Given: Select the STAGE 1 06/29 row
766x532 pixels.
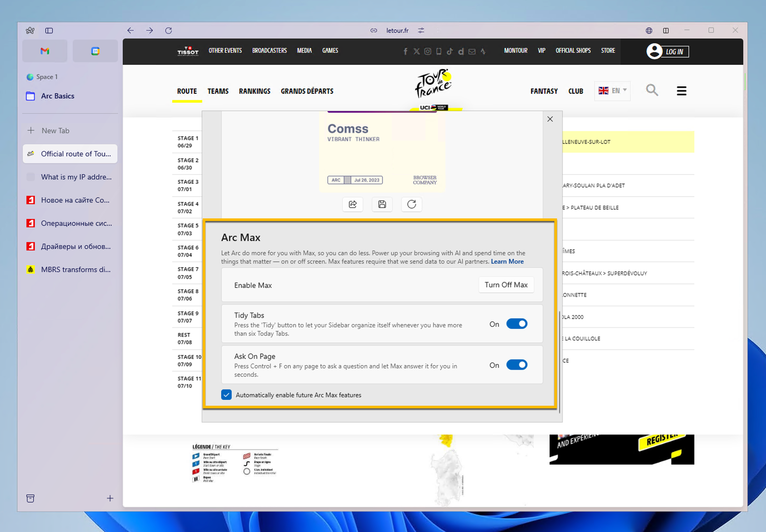Looking at the screenshot, I should (188, 142).
